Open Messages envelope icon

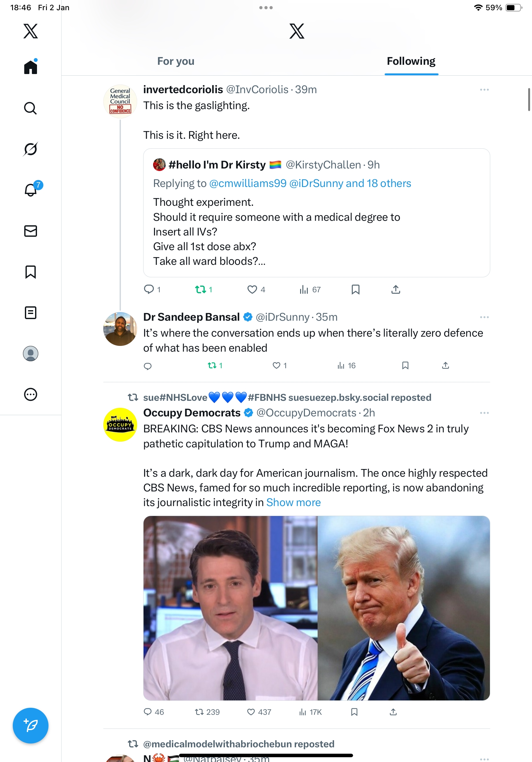click(31, 231)
